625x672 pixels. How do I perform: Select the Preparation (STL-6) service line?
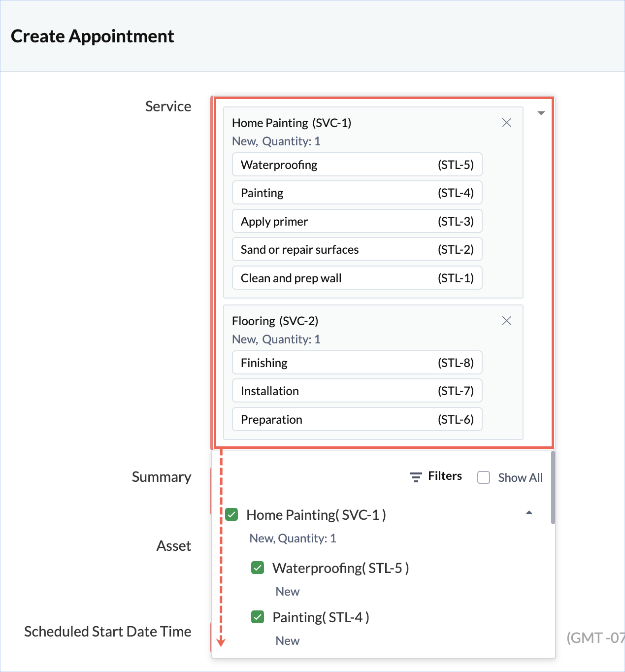click(357, 419)
